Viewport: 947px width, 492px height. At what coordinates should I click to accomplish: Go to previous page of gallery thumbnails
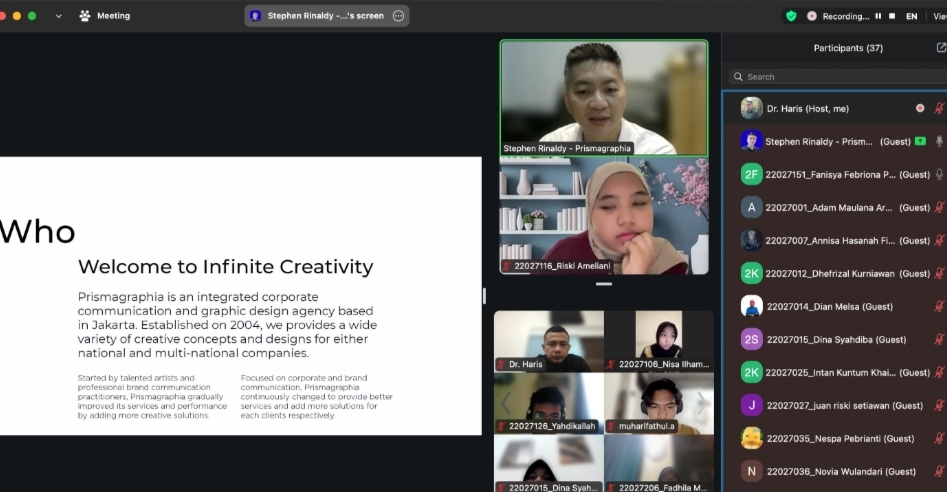pyautogui.click(x=506, y=403)
